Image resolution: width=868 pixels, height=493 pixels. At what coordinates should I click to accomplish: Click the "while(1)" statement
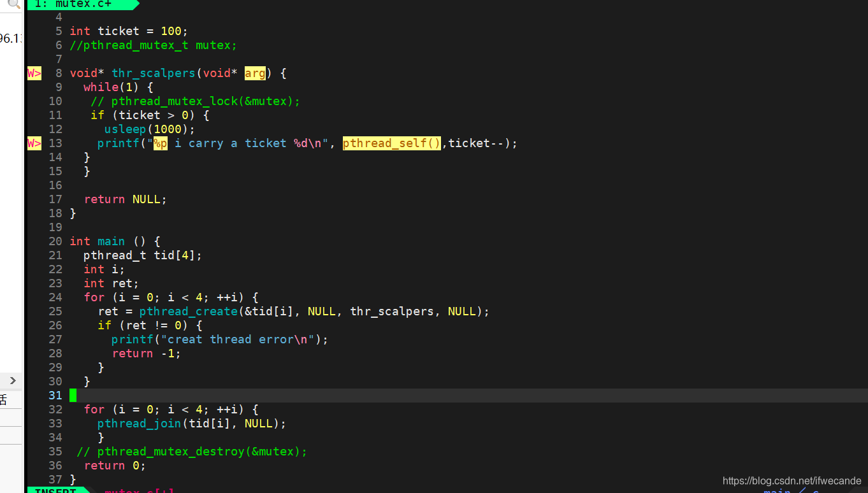112,87
